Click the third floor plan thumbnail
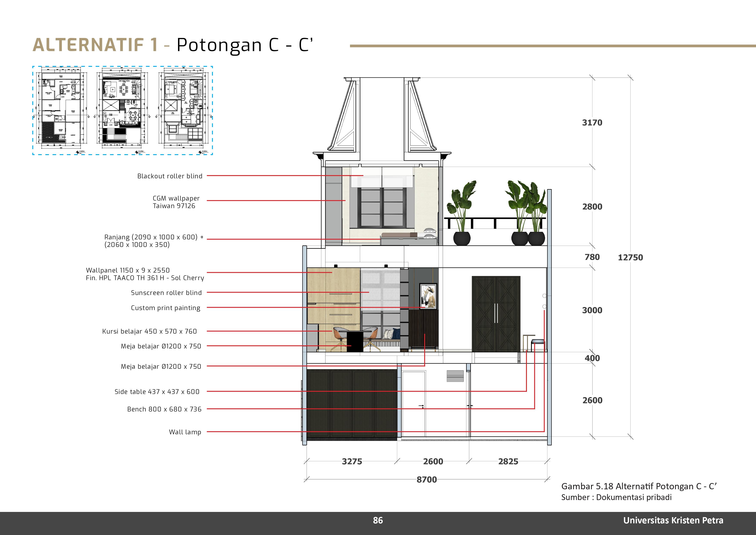756x535 pixels. tap(184, 109)
